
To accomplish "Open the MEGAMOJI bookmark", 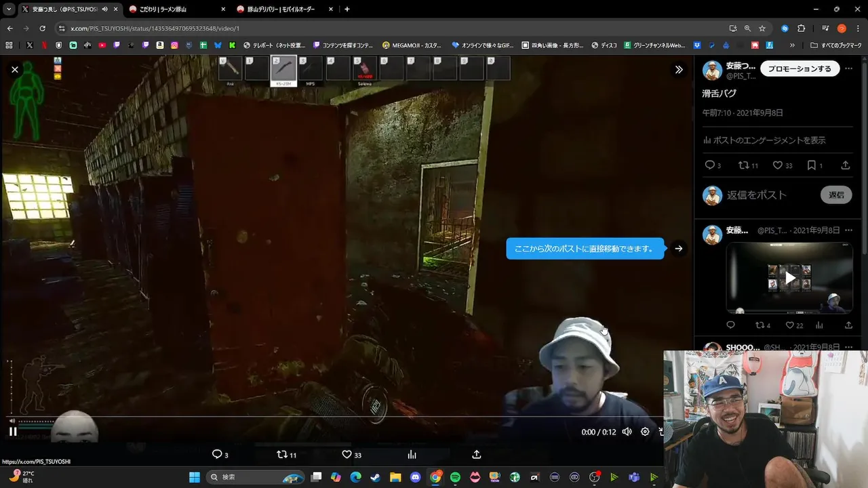I will tap(412, 45).
